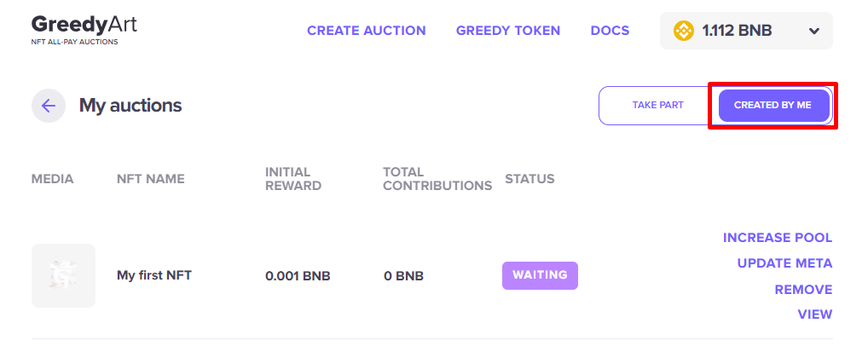Image resolution: width=868 pixels, height=346 pixels.
Task: Switch to the TAKE PART tab
Action: pos(657,106)
